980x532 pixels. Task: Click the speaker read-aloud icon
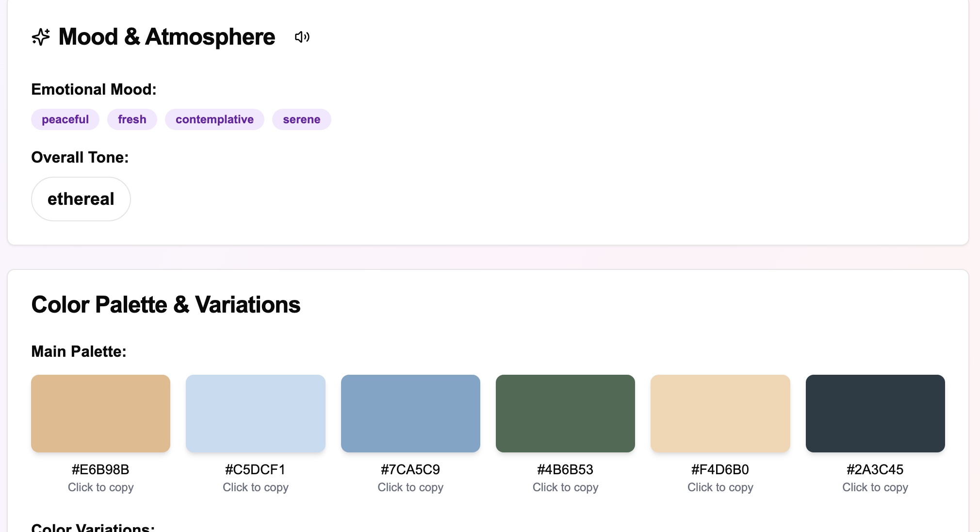(302, 37)
